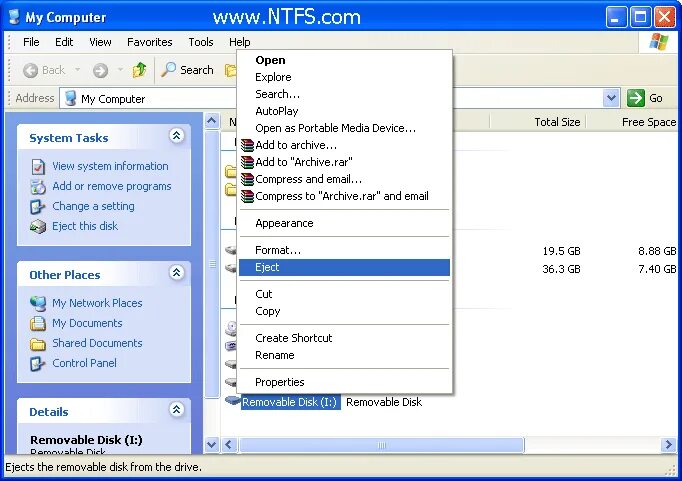Viewport: 682px width, 481px height.
Task: Open Shared Documents link
Action: tap(97, 343)
